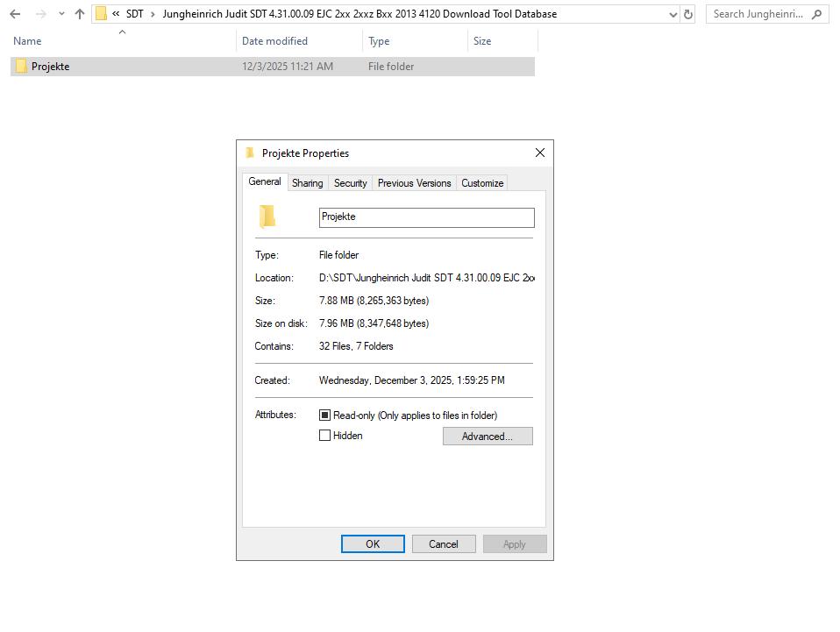Image resolution: width=840 pixels, height=632 pixels.
Task: Click the large folder icon in Properties
Action: pyautogui.click(x=267, y=217)
